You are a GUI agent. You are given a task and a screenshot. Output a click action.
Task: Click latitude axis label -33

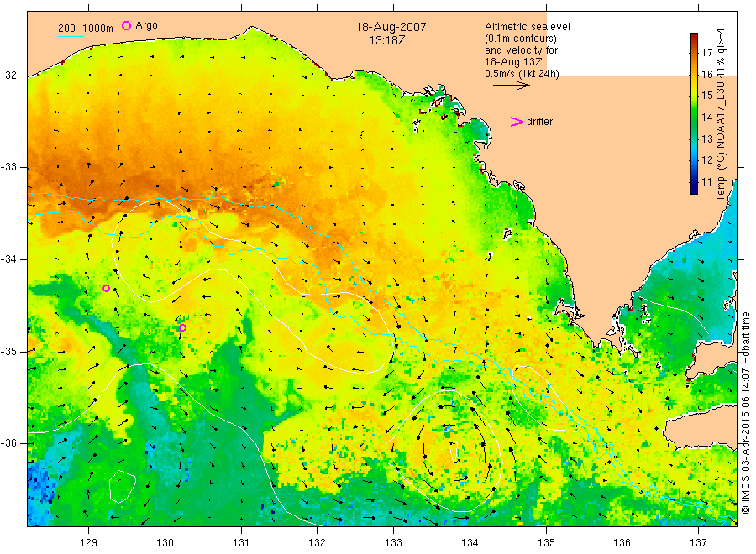pos(8,167)
